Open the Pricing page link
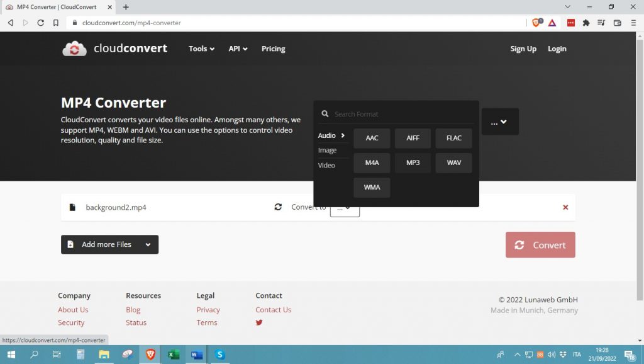Viewport: 644px width, 364px height. click(273, 48)
